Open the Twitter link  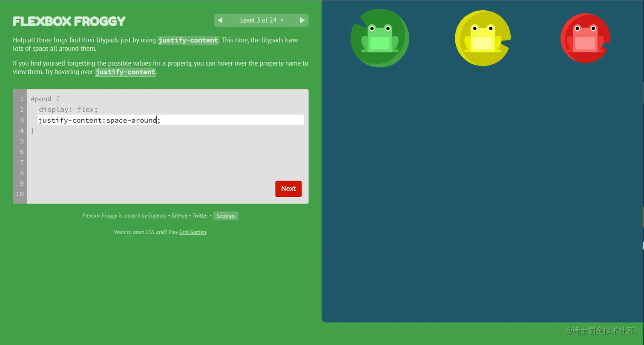point(200,216)
